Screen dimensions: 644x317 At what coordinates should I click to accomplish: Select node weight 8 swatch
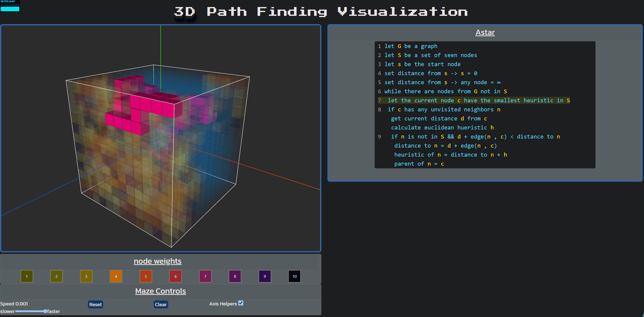point(235,276)
